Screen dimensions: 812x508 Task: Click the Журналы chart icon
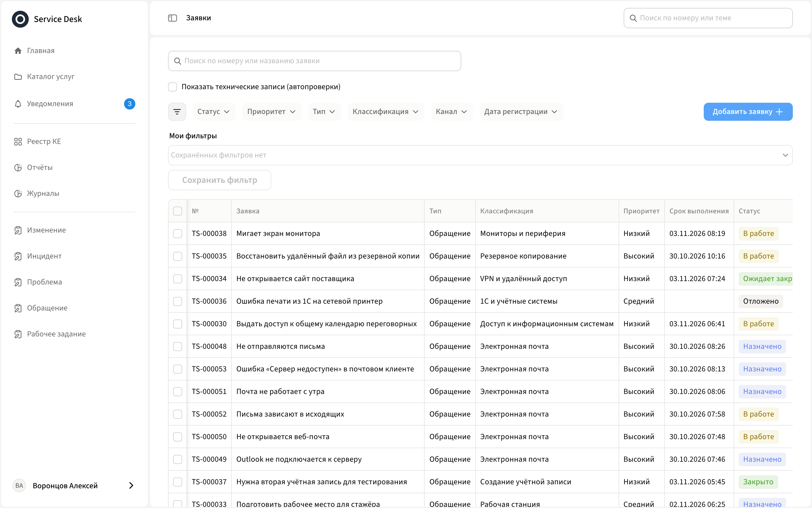coord(18,194)
